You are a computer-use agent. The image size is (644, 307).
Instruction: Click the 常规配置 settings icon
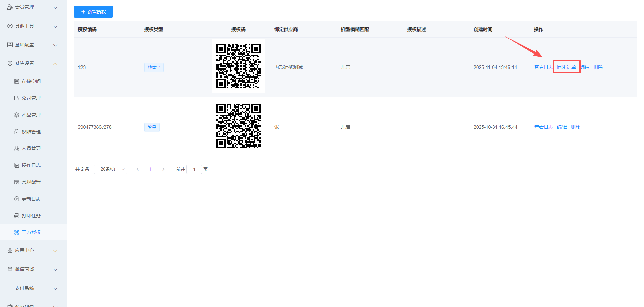(x=17, y=182)
